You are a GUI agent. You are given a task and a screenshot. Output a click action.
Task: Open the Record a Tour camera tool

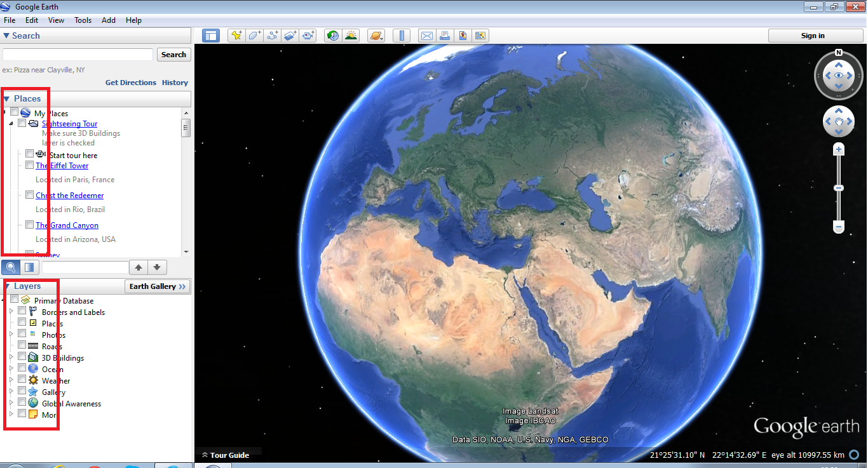[x=309, y=36]
